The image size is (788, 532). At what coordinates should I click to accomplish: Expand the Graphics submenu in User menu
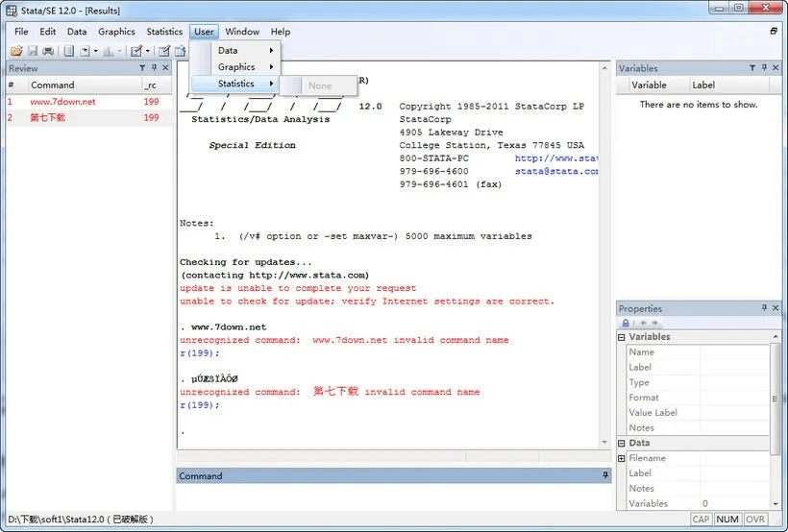coord(235,67)
